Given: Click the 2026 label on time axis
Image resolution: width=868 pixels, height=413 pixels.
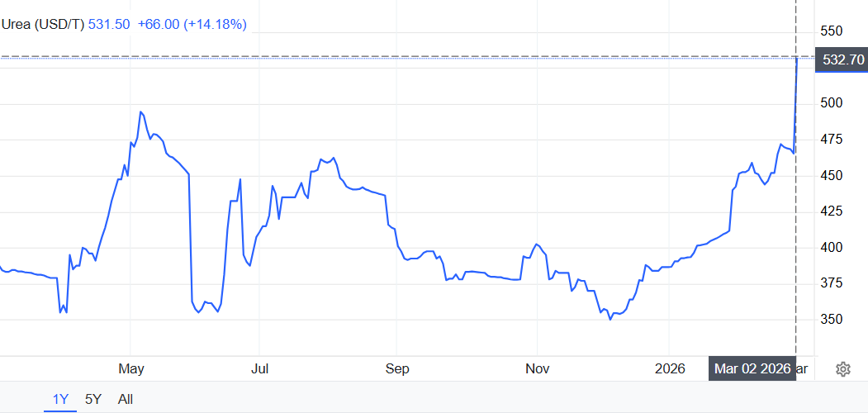Looking at the screenshot, I should [x=670, y=368].
